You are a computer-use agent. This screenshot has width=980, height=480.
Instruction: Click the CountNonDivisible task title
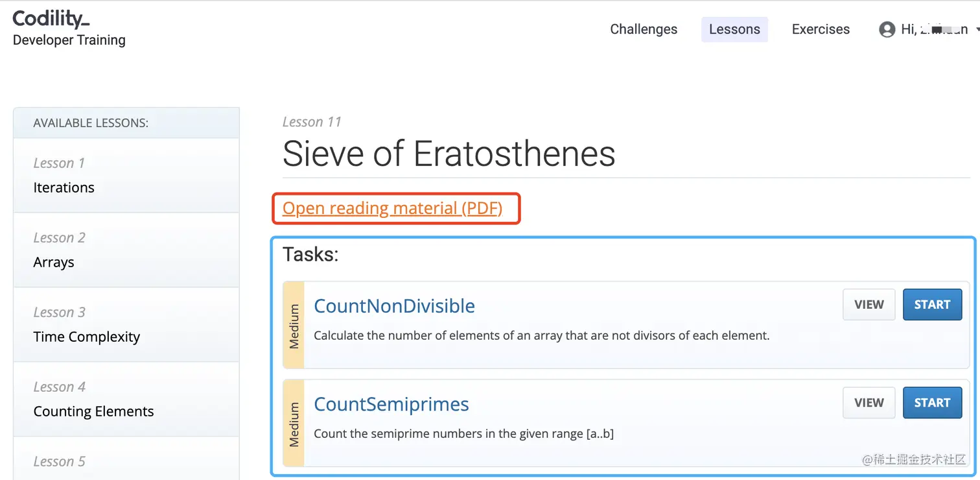point(394,306)
